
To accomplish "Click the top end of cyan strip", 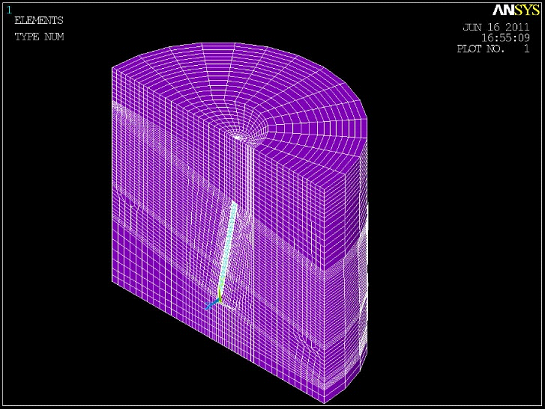I will [235, 205].
